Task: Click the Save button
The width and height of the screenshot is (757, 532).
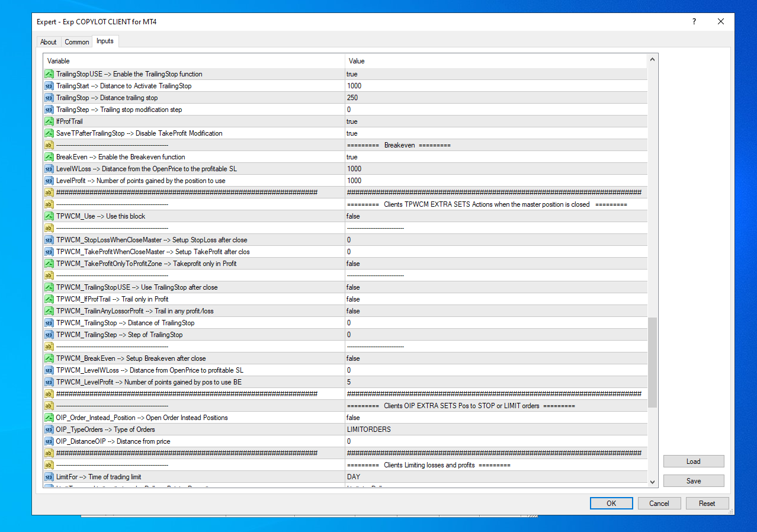Action: [694, 481]
